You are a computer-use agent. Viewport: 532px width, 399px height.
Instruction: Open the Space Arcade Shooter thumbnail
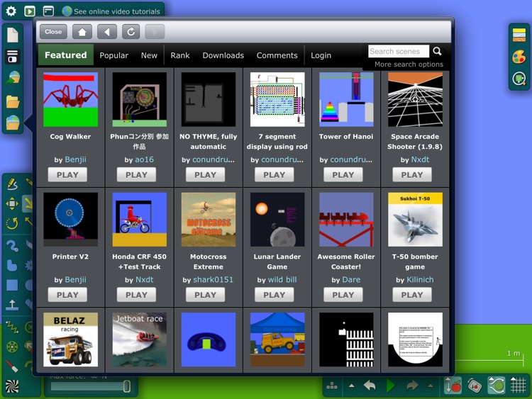[x=415, y=100]
